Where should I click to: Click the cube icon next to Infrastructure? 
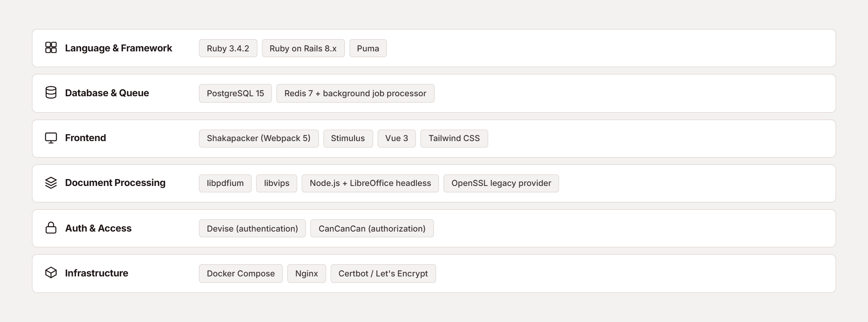tap(51, 273)
